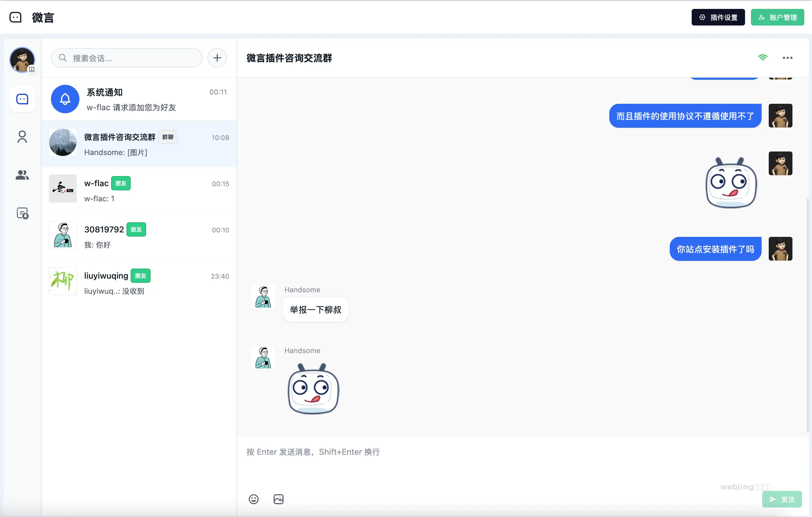This screenshot has width=812, height=517.
Task: Select the 30819792 chat
Action: 139,236
